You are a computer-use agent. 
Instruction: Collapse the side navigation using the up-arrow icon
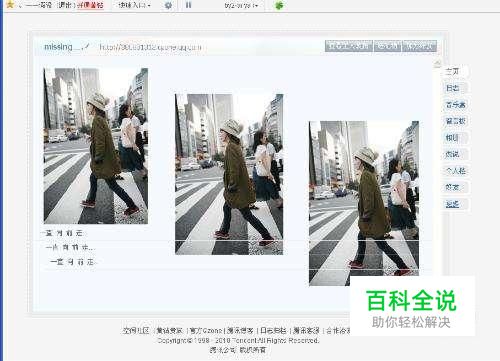point(438,63)
